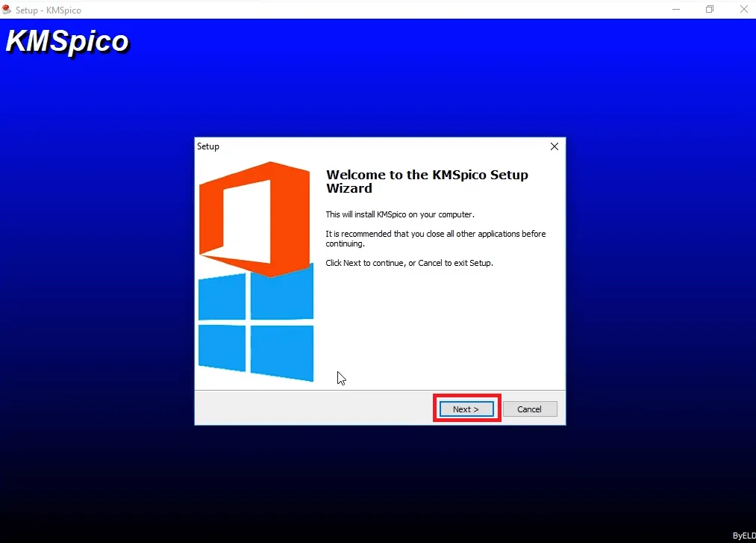This screenshot has width=756, height=543.
Task: Close the outer Setup - KMSpico window
Action: [x=743, y=9]
